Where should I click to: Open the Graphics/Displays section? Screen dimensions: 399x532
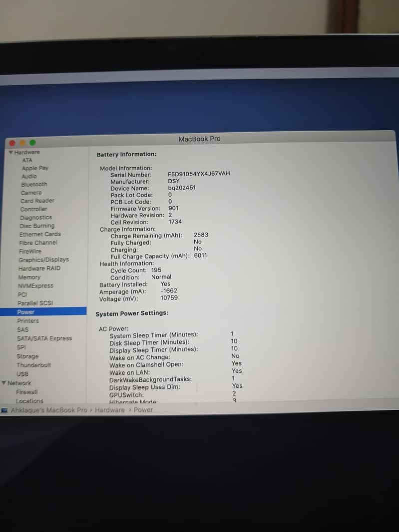click(44, 260)
